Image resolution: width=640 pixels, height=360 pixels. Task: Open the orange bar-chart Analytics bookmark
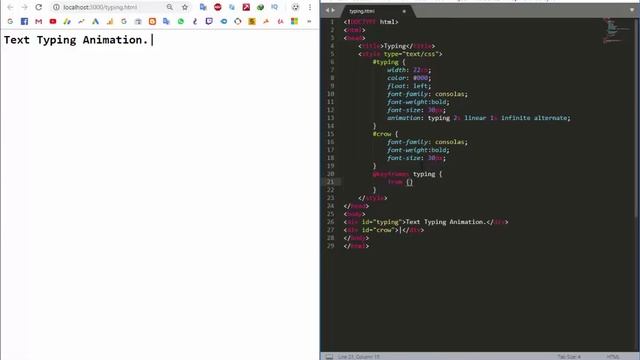[x=110, y=21]
